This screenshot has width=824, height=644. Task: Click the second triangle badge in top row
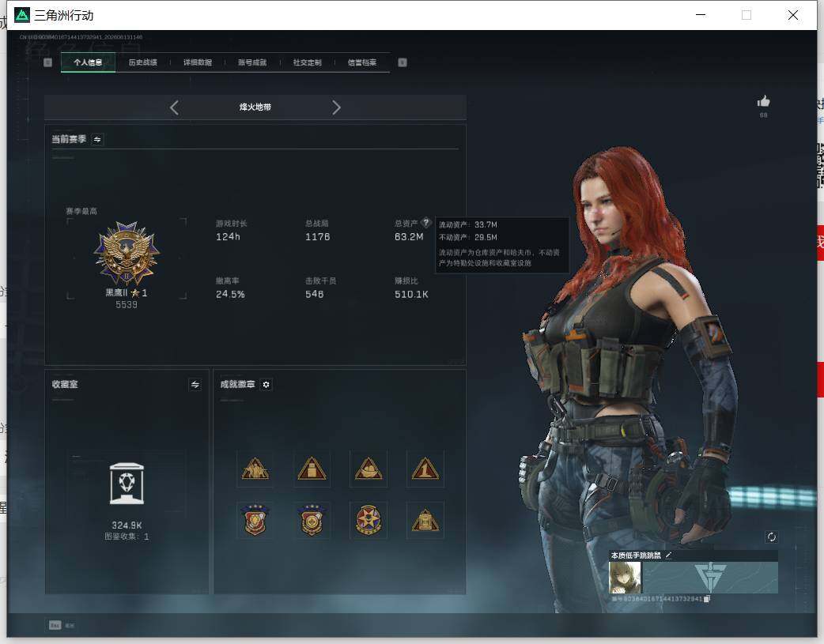pyautogui.click(x=312, y=469)
